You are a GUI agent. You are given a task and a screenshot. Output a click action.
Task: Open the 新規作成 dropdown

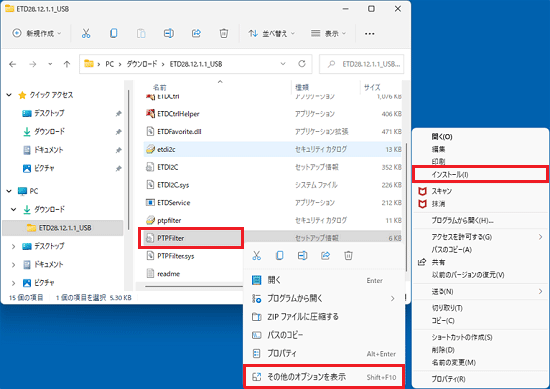coord(37,33)
